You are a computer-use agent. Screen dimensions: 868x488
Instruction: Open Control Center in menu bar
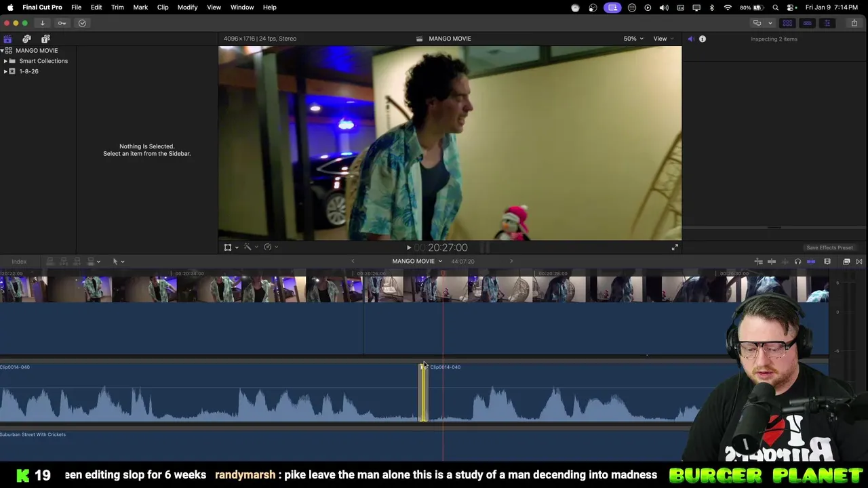coord(791,7)
